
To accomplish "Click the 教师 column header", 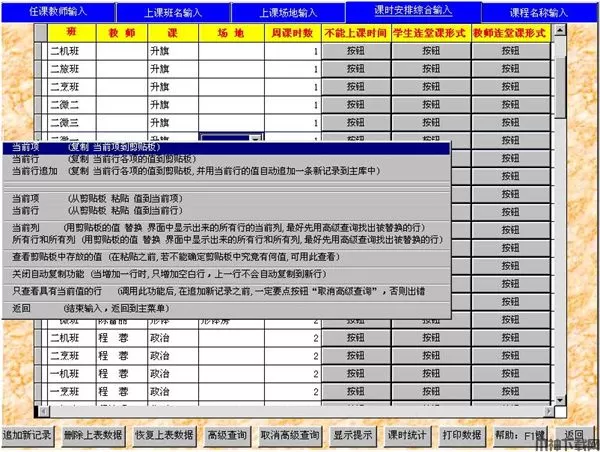I will 122,33.
